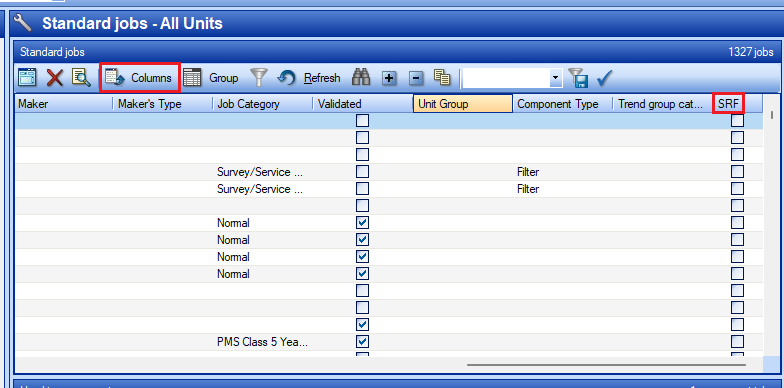
Task: Select the Unit Group column header
Action: click(462, 104)
